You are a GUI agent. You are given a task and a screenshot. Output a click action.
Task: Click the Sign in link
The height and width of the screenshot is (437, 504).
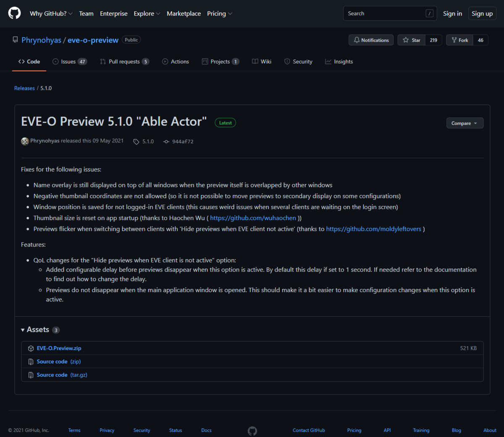coord(452,13)
